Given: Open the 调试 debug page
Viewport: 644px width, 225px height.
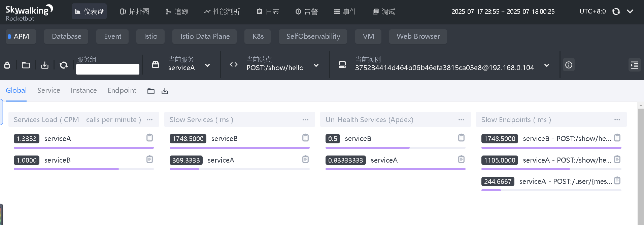Looking at the screenshot, I should [x=384, y=11].
